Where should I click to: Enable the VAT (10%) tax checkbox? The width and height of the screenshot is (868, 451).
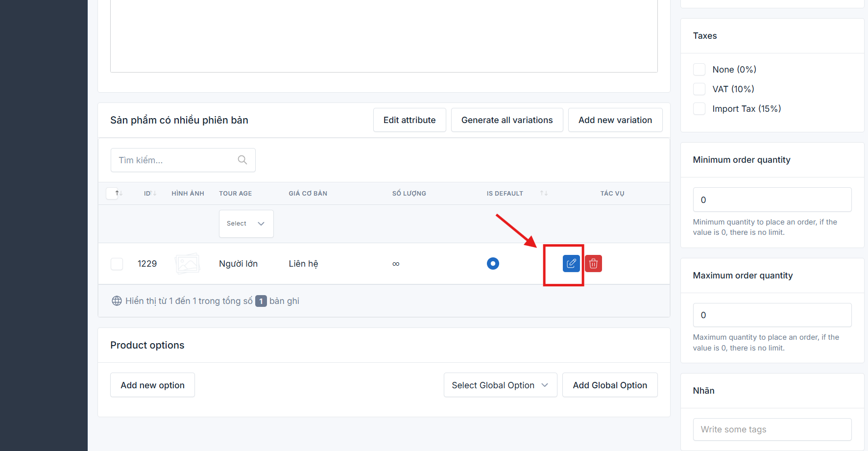click(699, 89)
